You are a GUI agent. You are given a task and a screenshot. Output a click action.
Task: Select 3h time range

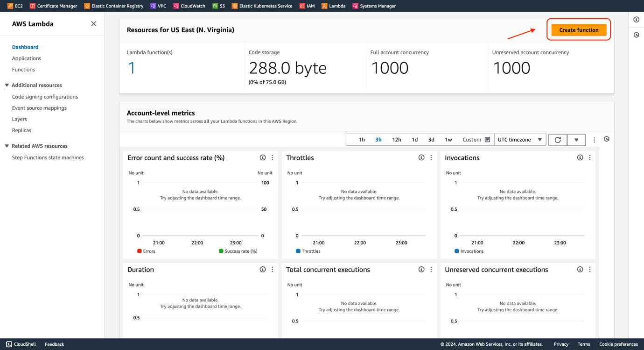pos(378,140)
